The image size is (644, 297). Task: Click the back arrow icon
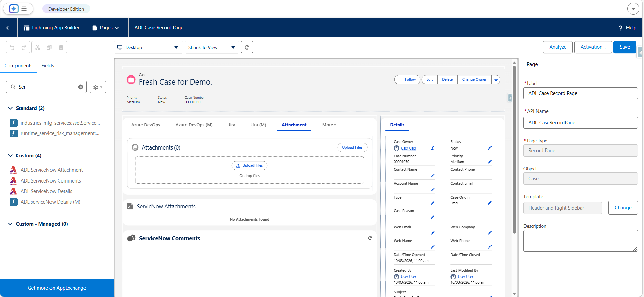[x=9, y=28]
